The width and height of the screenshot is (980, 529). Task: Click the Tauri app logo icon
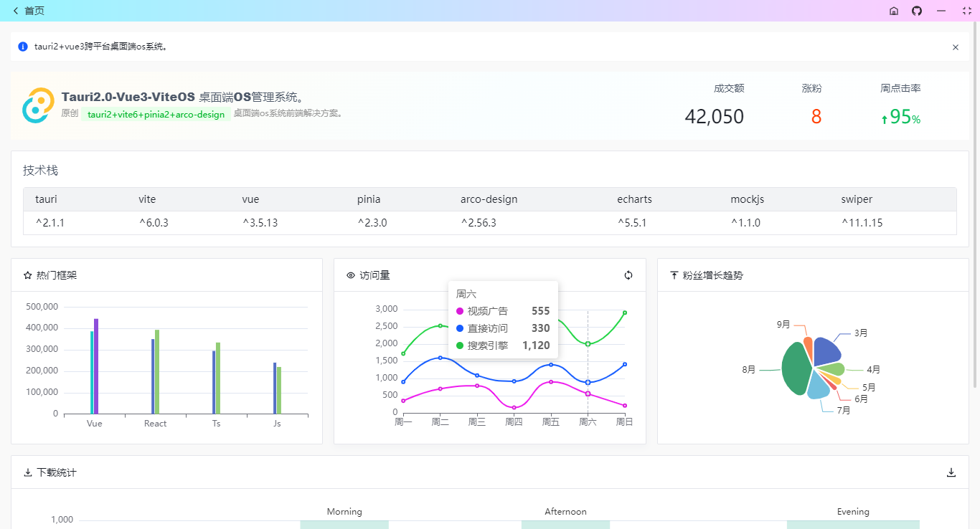point(37,105)
